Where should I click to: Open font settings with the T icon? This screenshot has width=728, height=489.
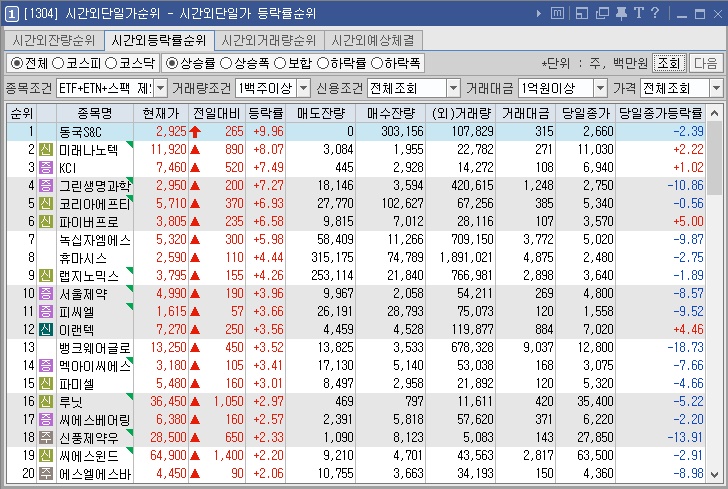(x=638, y=13)
